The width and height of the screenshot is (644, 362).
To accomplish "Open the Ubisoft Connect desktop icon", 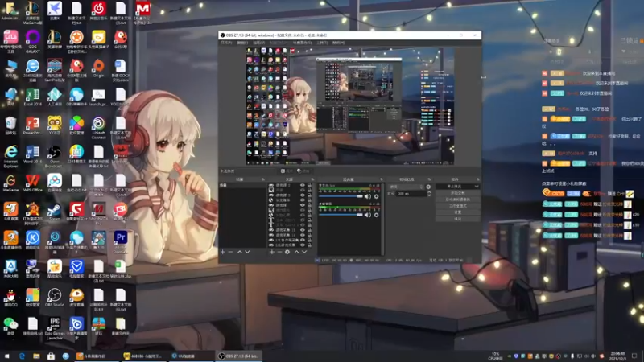I will (x=98, y=128).
